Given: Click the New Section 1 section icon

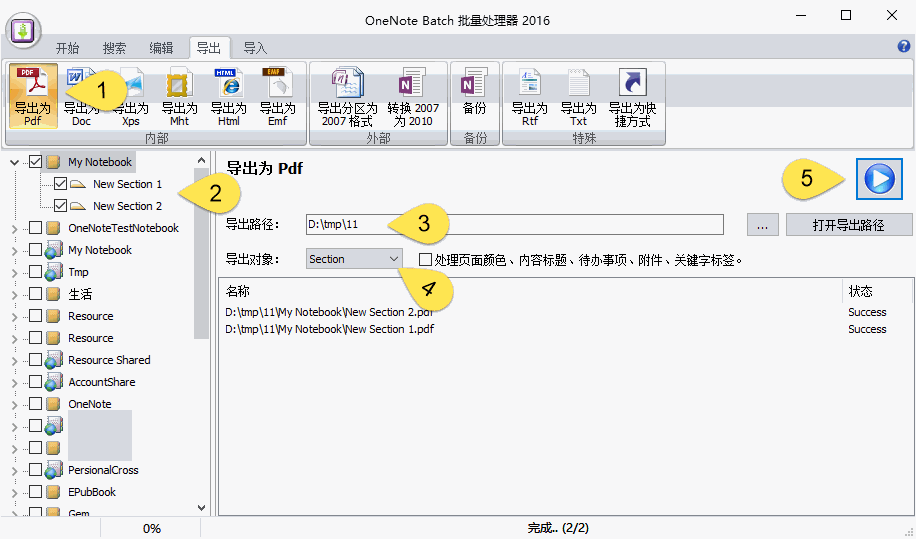Looking at the screenshot, I should [x=78, y=184].
